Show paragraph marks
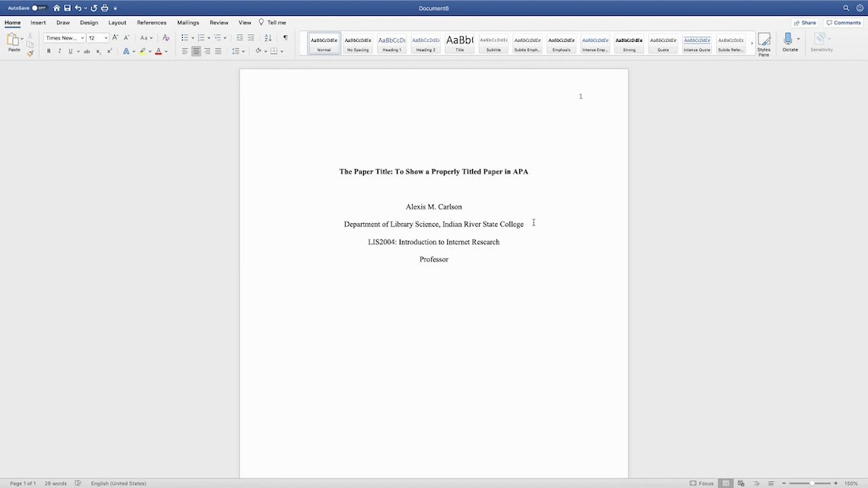Screen dimensions: 868x488 coord(286,37)
